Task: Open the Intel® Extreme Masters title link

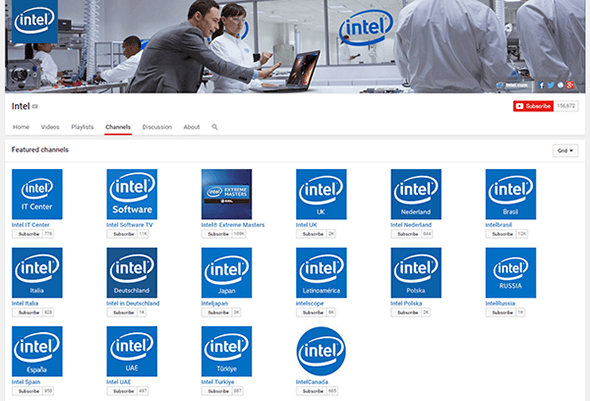Action: click(233, 225)
